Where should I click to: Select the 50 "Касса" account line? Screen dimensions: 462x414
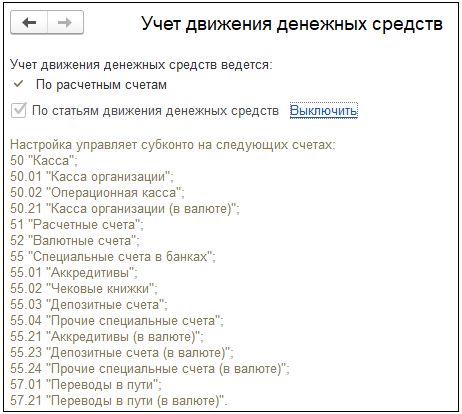tap(44, 161)
